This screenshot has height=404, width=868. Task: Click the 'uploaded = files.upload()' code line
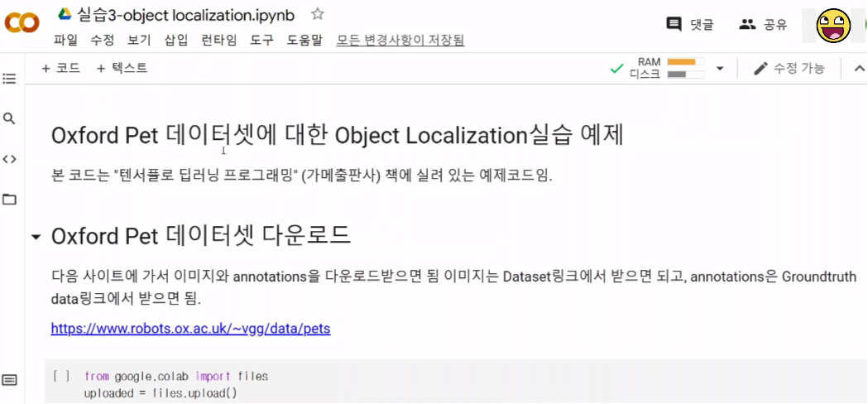coord(161,393)
